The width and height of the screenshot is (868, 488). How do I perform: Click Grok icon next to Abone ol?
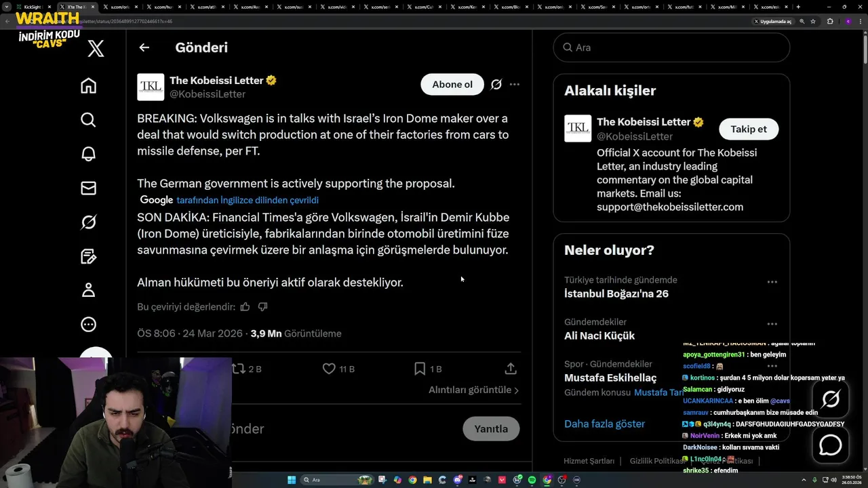click(496, 85)
